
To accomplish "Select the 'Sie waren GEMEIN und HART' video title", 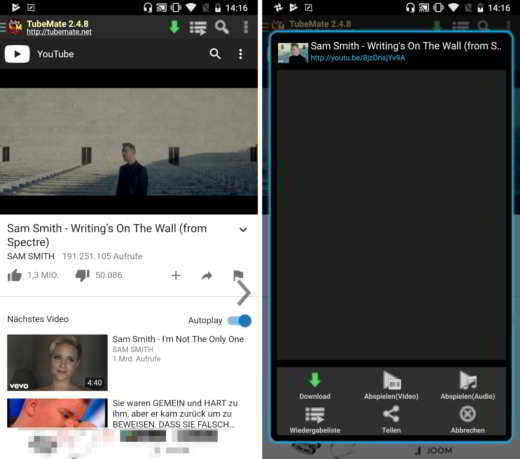I will (x=175, y=414).
